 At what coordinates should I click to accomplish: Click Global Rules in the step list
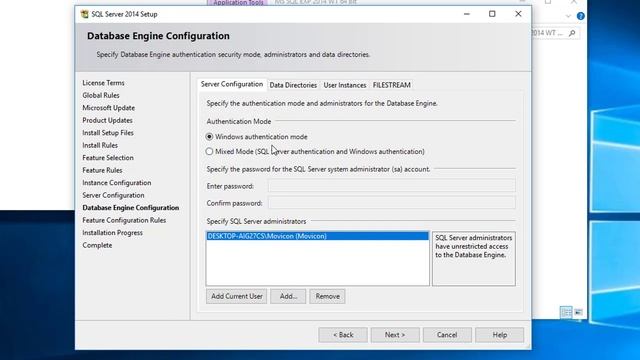click(101, 95)
